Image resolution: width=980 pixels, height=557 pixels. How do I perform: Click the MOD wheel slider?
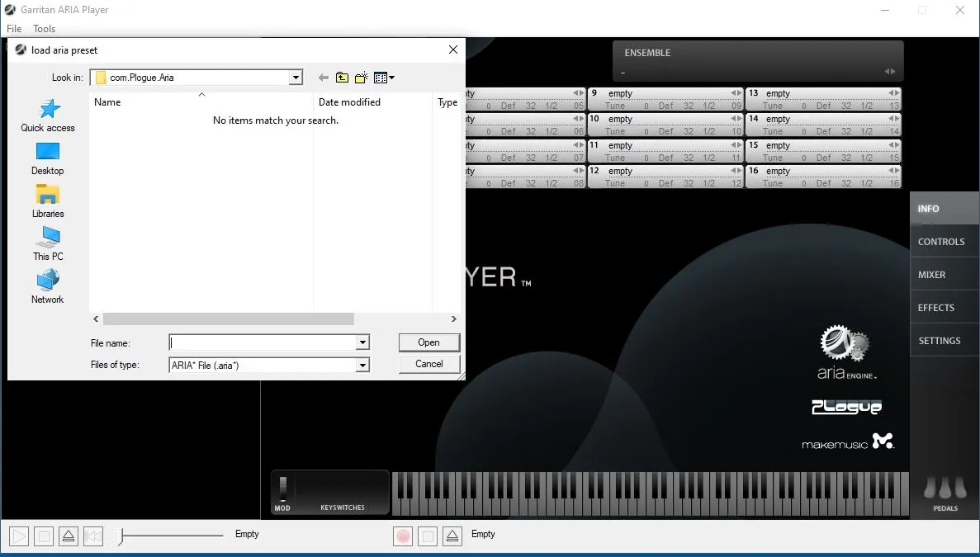[x=282, y=489]
